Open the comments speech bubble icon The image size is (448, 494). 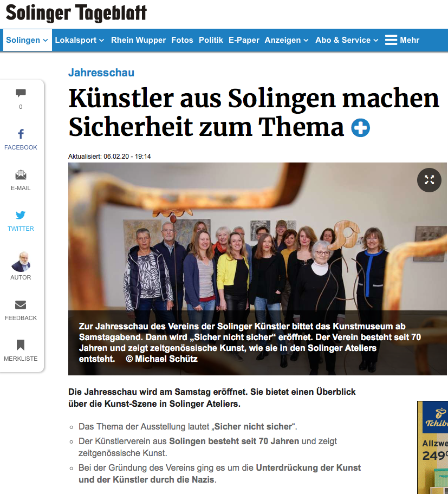[21, 93]
